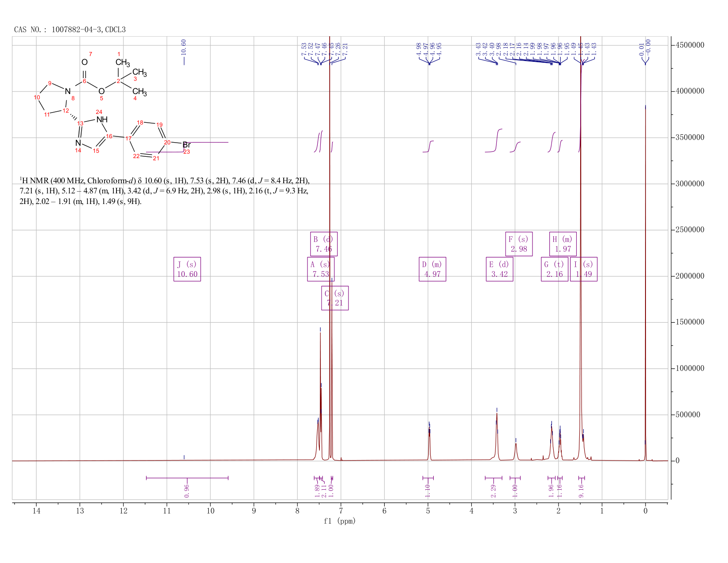
Task: Click the E (d) 3.42 multiplet label
Action: click(x=499, y=269)
